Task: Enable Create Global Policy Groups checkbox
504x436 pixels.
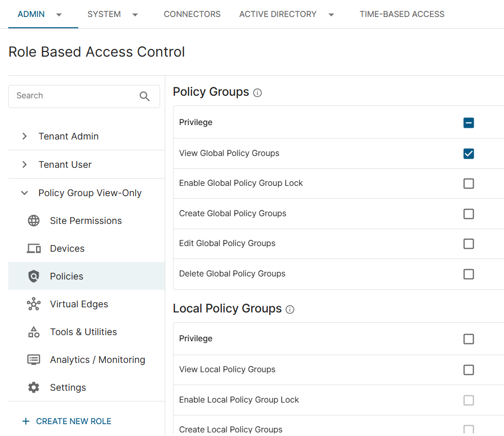Action: (468, 214)
